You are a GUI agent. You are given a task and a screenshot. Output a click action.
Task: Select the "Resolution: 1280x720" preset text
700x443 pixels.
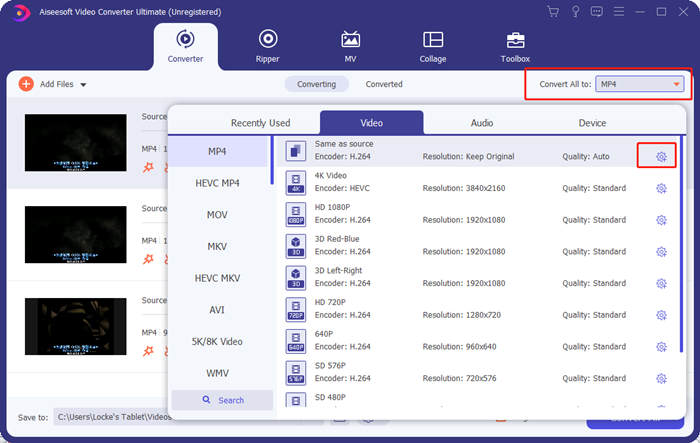pyautogui.click(x=462, y=315)
